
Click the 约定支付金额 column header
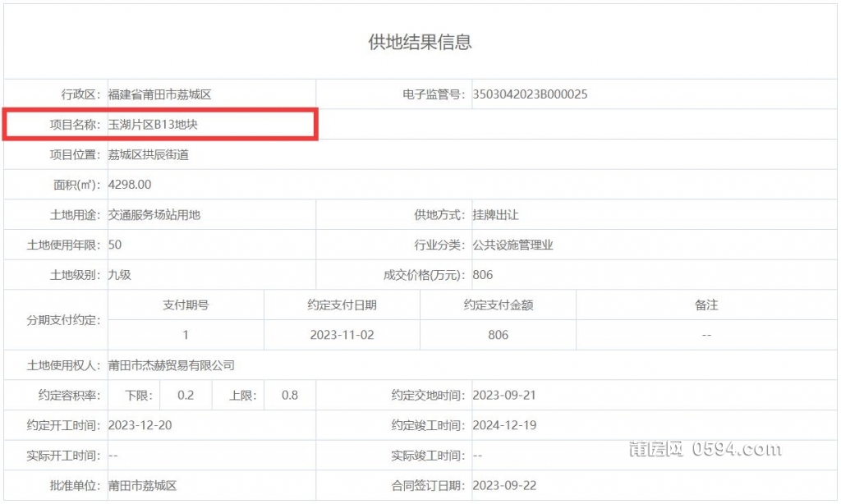[499, 305]
